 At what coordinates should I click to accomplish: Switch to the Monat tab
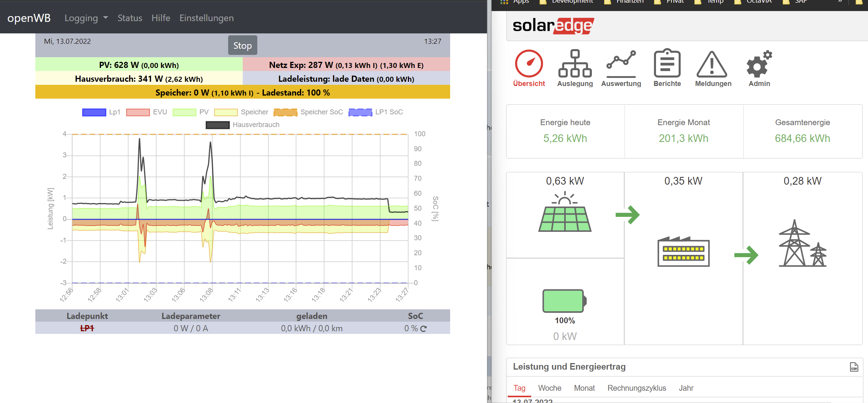pyautogui.click(x=584, y=388)
